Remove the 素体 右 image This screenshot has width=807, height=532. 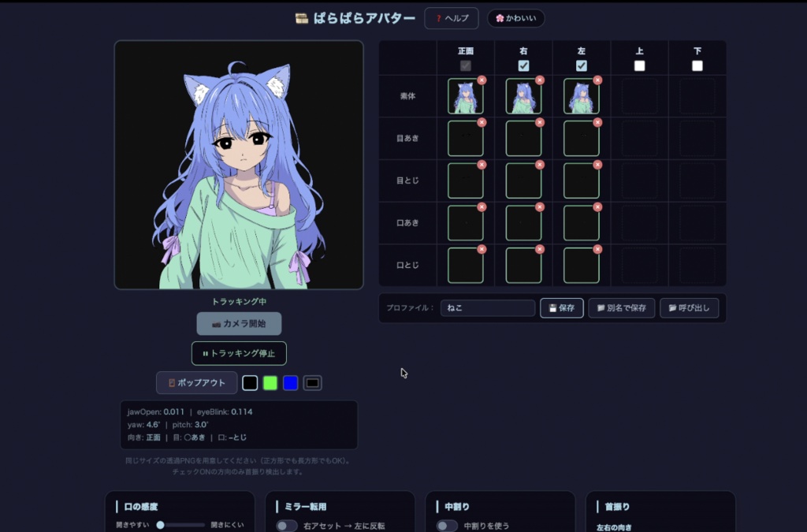click(540, 80)
